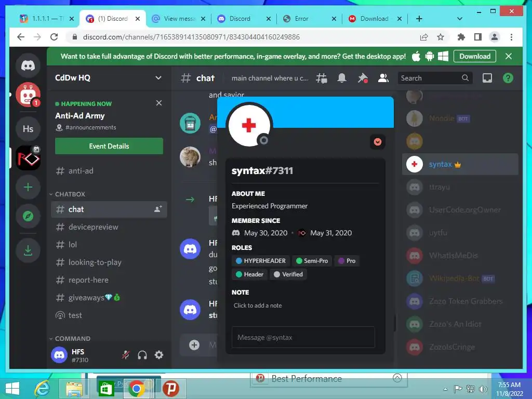The width and height of the screenshot is (532, 399).
Task: Open Chrome side panel icon
Action: (x=478, y=37)
